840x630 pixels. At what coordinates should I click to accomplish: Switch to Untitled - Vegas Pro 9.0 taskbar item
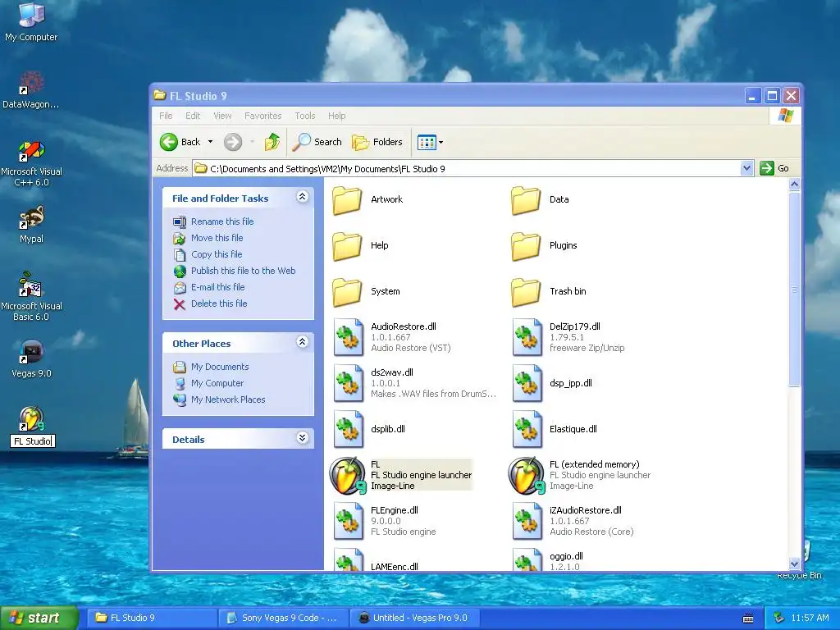416,618
